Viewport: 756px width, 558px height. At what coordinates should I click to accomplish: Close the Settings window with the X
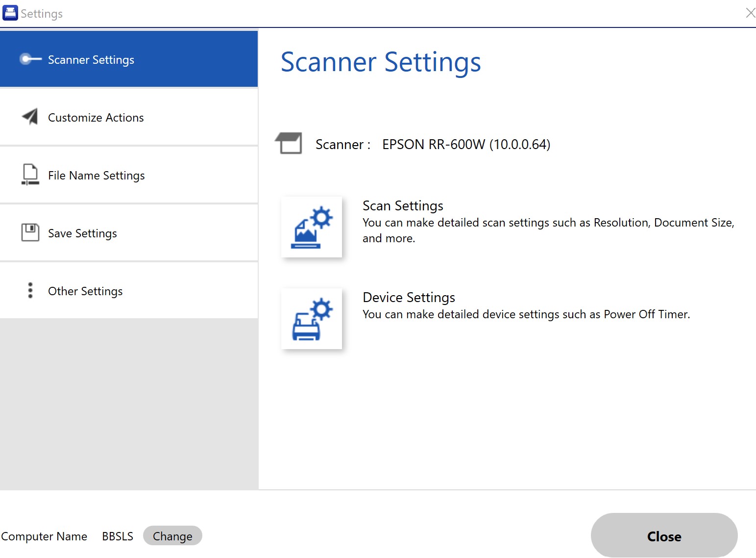750,13
